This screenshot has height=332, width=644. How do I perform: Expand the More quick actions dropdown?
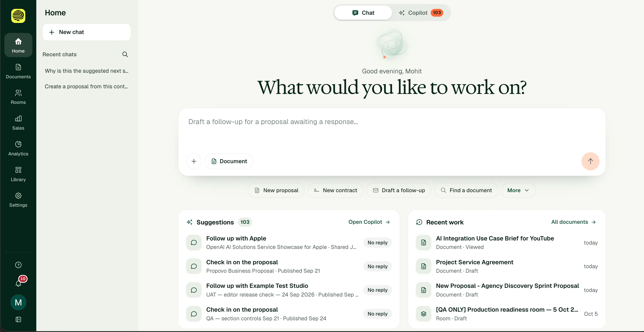[x=518, y=190]
